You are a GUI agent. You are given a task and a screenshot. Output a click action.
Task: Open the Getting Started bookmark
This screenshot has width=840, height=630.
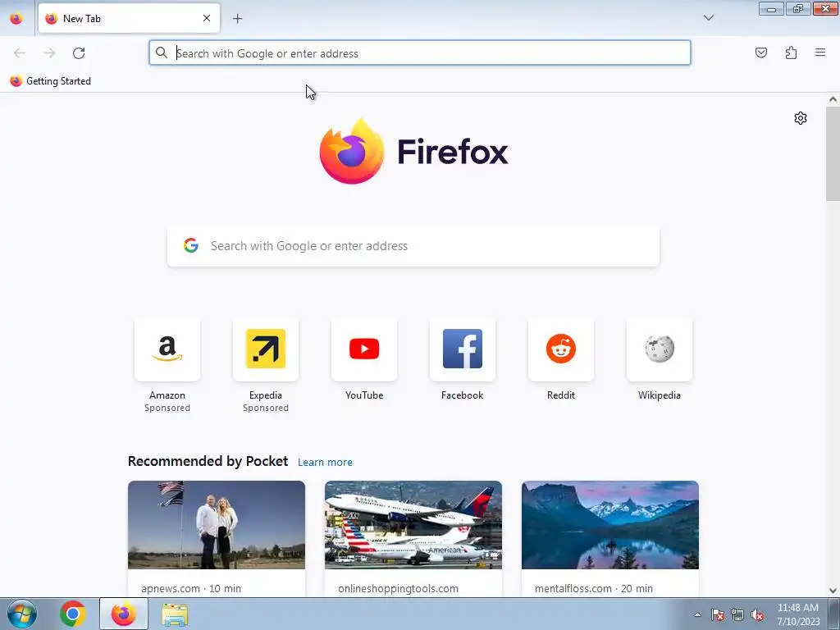tap(51, 81)
